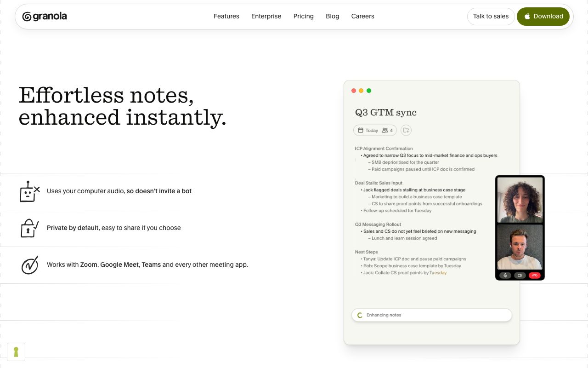Viewport: 588px width, 368px height.
Task: Click the ICP Alignment Confirmation heading
Action: (384, 149)
